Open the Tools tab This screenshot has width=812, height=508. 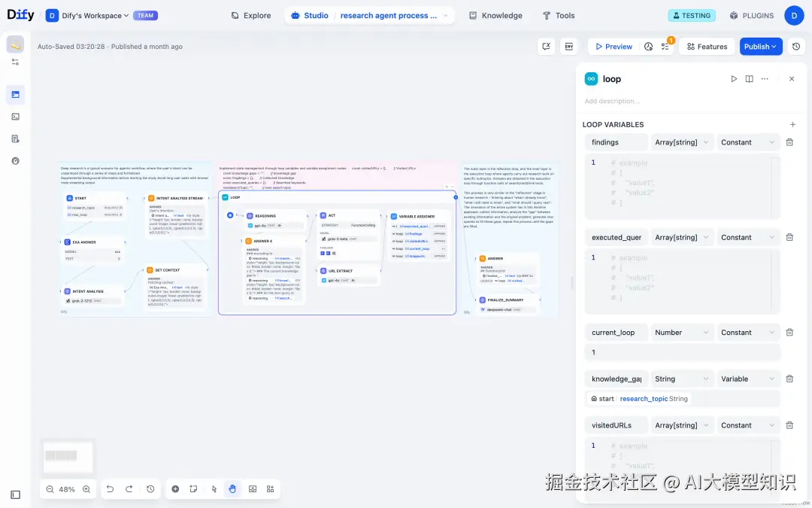pos(558,16)
